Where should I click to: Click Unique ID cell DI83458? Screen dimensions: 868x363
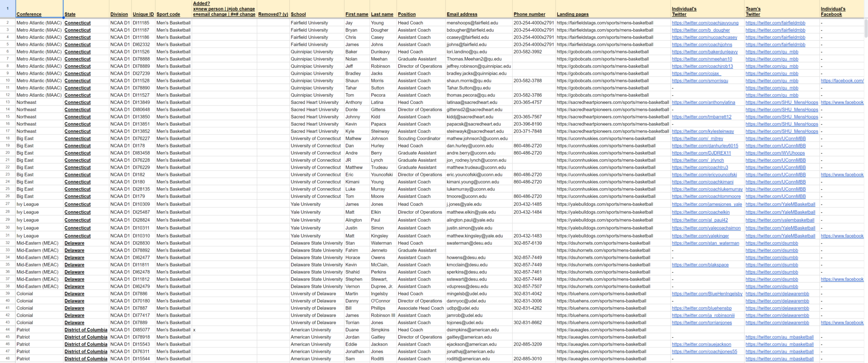(x=143, y=153)
